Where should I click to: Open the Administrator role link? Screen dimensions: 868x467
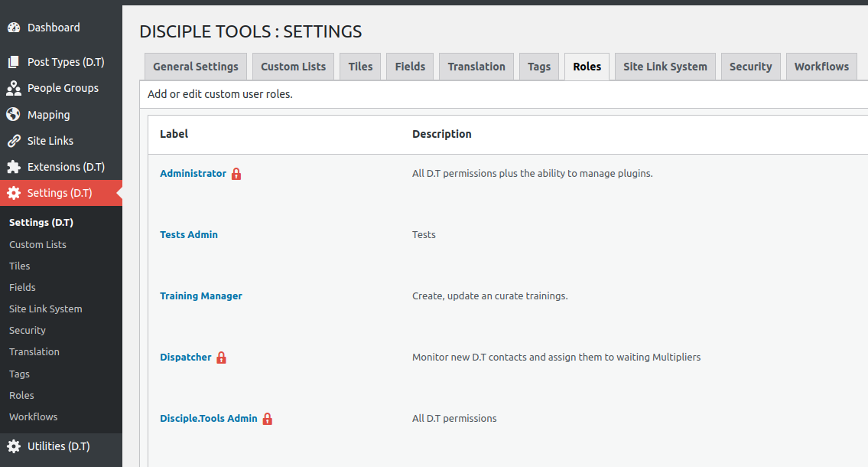click(x=193, y=174)
